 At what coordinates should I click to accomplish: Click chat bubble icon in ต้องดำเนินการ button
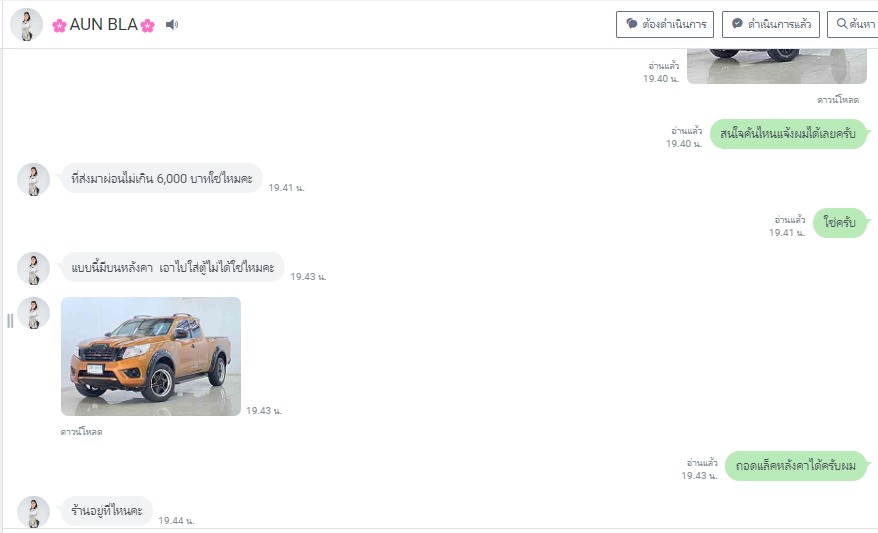(x=632, y=24)
